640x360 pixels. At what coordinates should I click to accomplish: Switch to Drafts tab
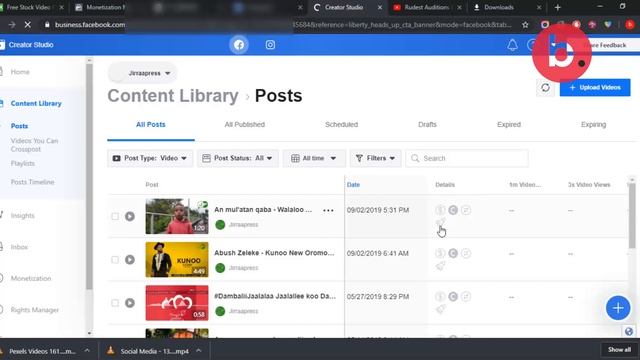[427, 124]
